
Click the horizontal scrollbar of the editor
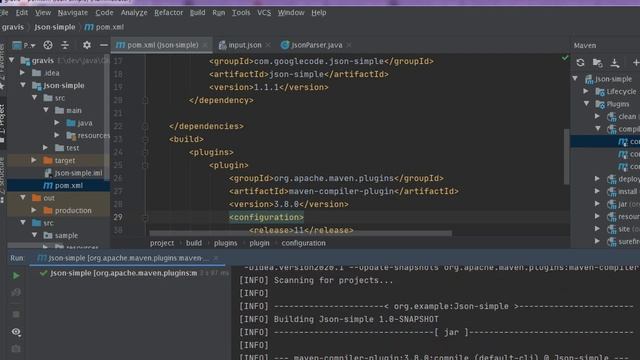(x=300, y=233)
